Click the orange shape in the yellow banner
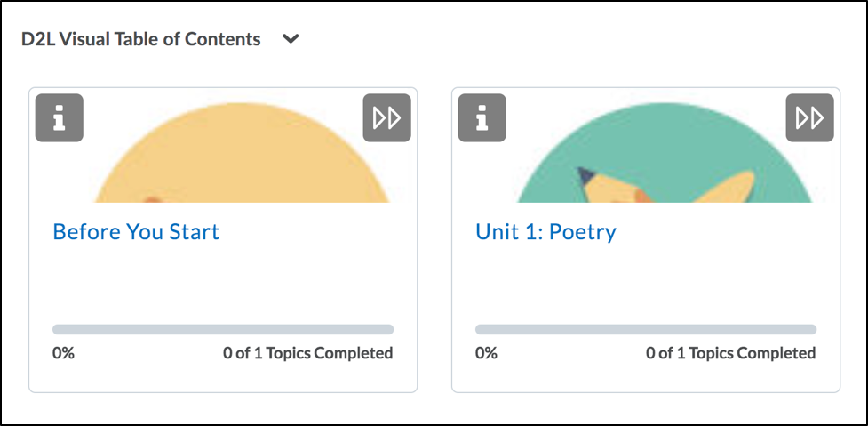868x426 pixels. point(152,199)
